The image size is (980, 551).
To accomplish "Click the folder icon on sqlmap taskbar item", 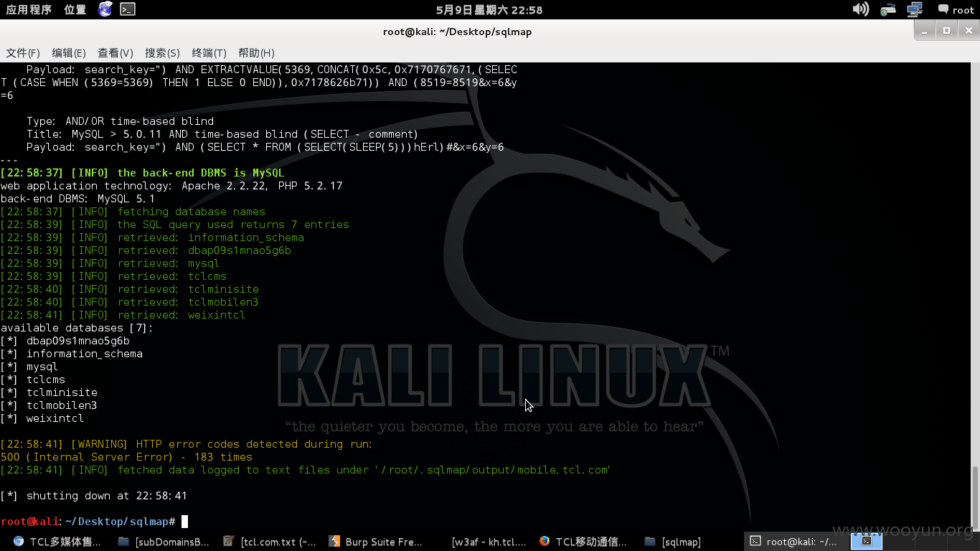I will coord(650,542).
